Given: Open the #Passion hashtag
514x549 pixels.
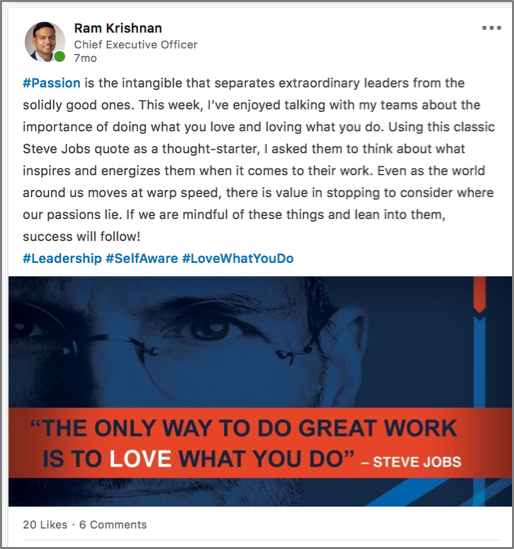Looking at the screenshot, I should click(x=51, y=83).
